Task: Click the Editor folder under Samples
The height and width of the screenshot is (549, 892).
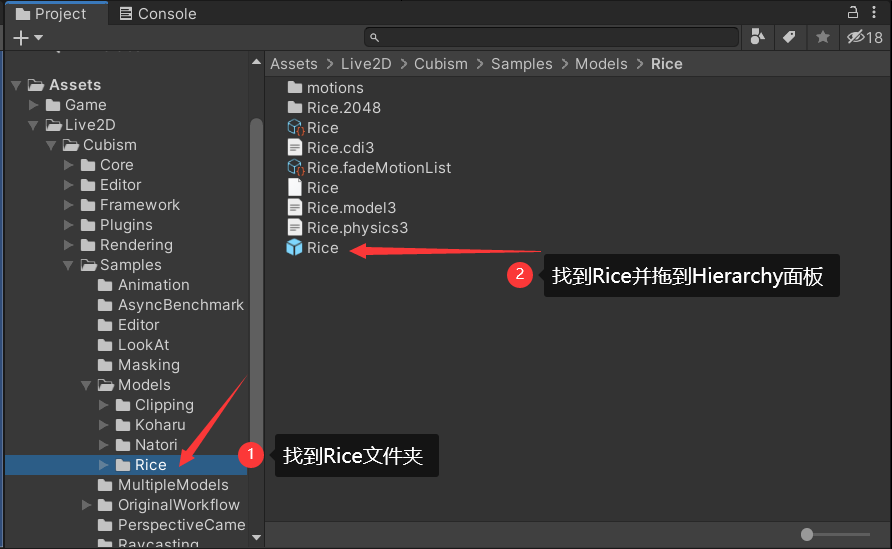Action: click(x=128, y=325)
